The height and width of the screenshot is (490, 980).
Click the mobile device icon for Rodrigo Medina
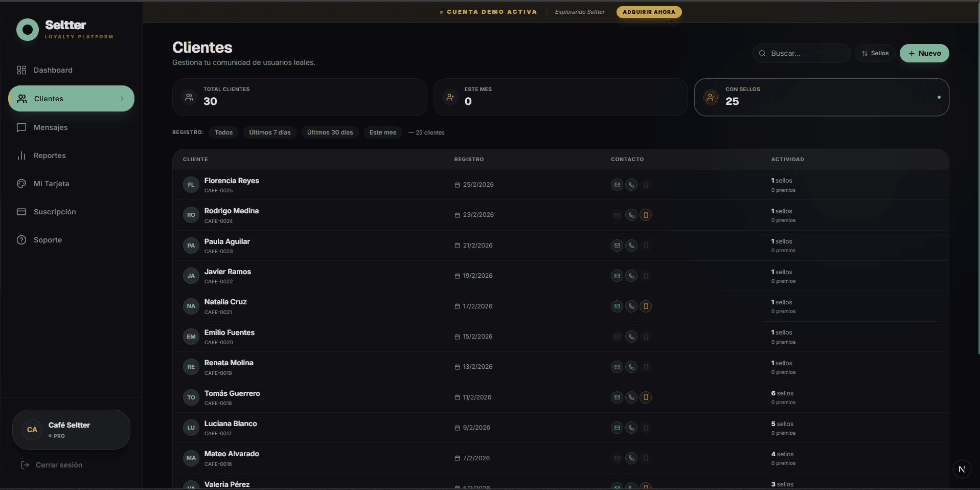click(x=646, y=215)
